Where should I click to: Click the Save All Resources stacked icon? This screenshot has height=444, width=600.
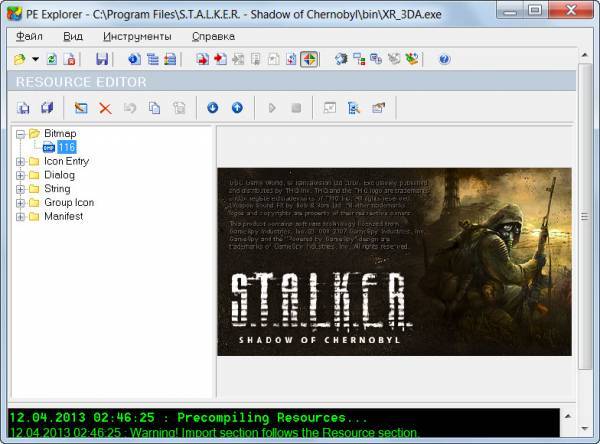[x=47, y=108]
